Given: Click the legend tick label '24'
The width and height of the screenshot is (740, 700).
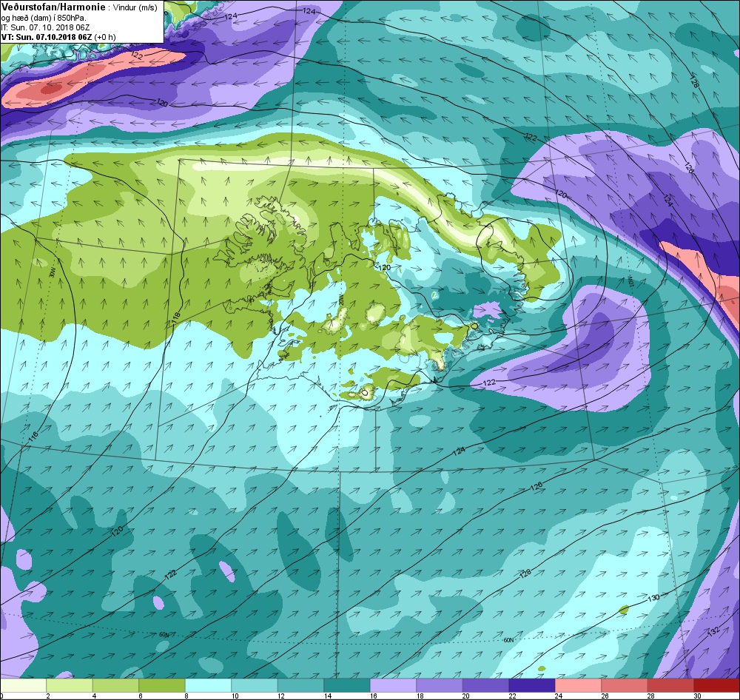Looking at the screenshot, I should (x=558, y=696).
